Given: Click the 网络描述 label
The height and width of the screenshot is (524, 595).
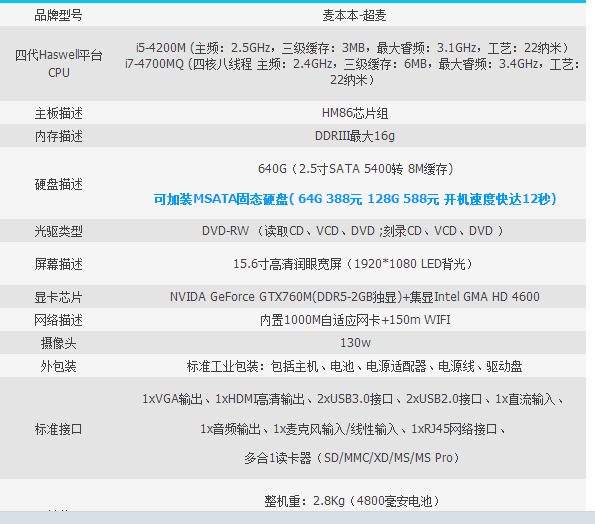Looking at the screenshot, I should point(58,320).
